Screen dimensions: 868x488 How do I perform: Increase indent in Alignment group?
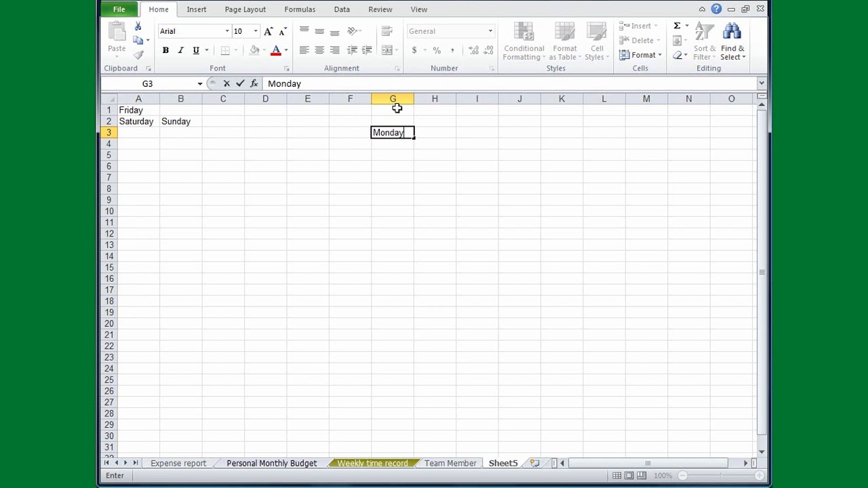[x=367, y=50]
